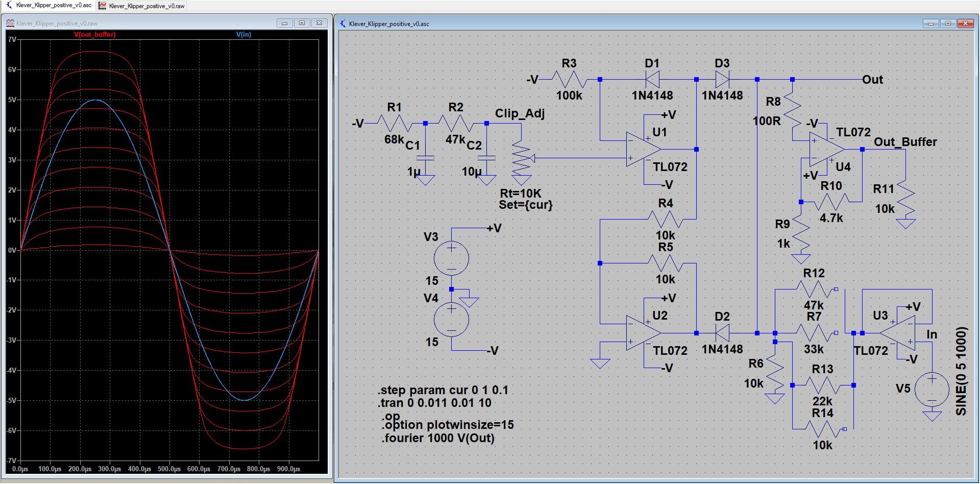The height and width of the screenshot is (484, 980).
Task: Click op-amp U2 symbol
Action: point(644,333)
